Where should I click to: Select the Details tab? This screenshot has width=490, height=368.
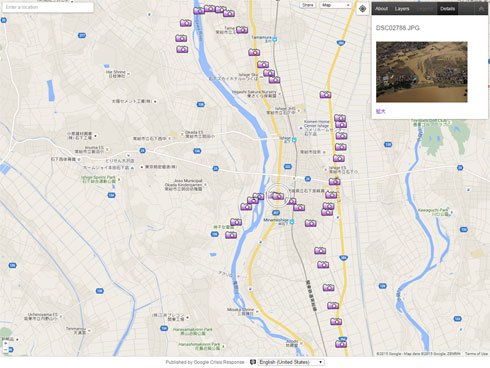(447, 9)
